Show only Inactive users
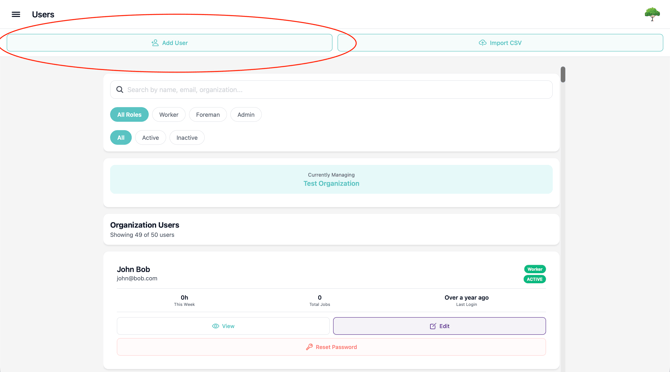670x372 pixels. [187, 138]
